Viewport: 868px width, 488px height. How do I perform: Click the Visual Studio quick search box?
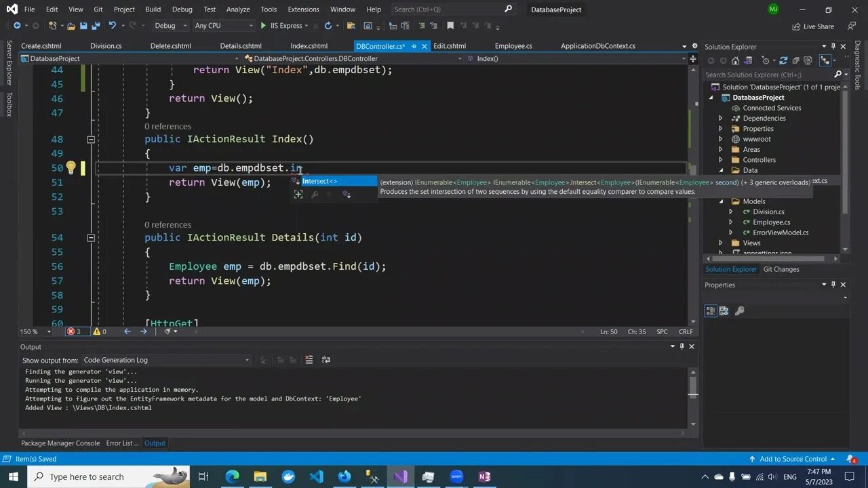tap(453, 9)
